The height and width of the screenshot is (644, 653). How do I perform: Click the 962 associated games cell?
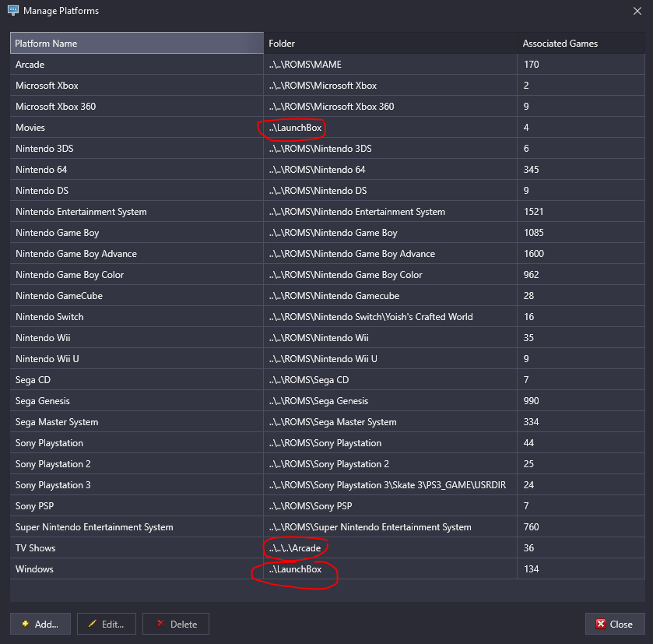[x=581, y=275]
